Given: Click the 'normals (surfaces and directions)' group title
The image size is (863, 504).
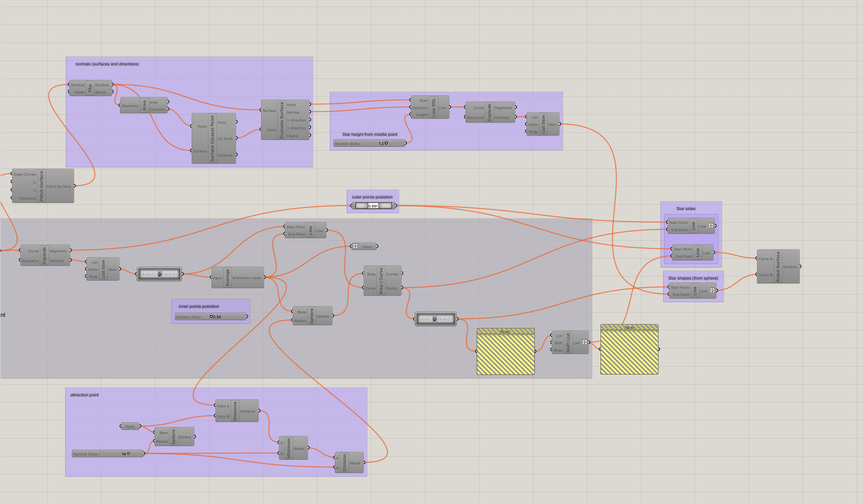Looking at the screenshot, I should coord(107,64).
